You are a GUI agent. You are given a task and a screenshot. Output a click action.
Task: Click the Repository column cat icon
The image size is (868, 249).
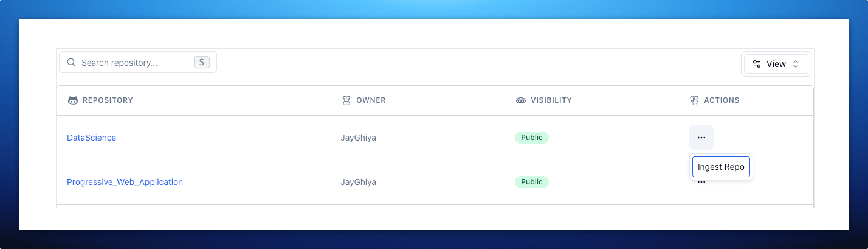(x=73, y=100)
